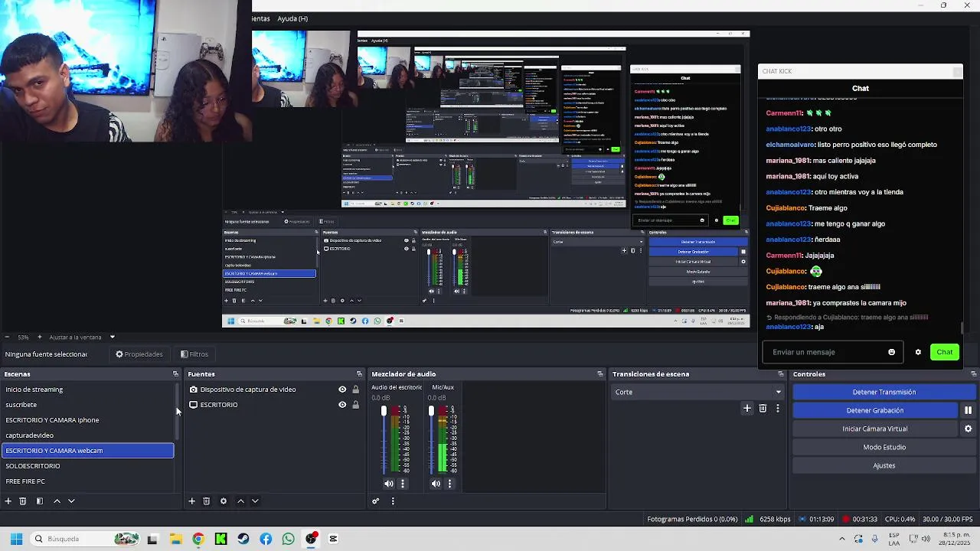
Task: Open source properties gear in Fuentes toolbar
Action: (224, 501)
